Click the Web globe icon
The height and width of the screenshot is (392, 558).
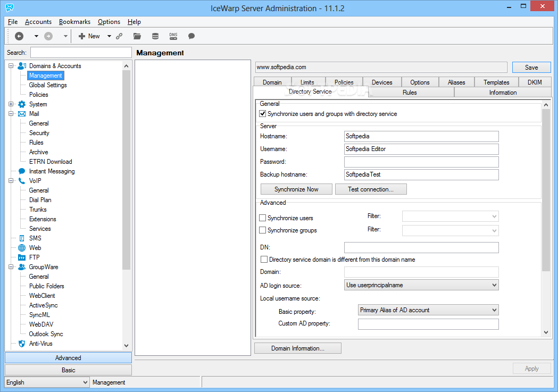(x=22, y=248)
